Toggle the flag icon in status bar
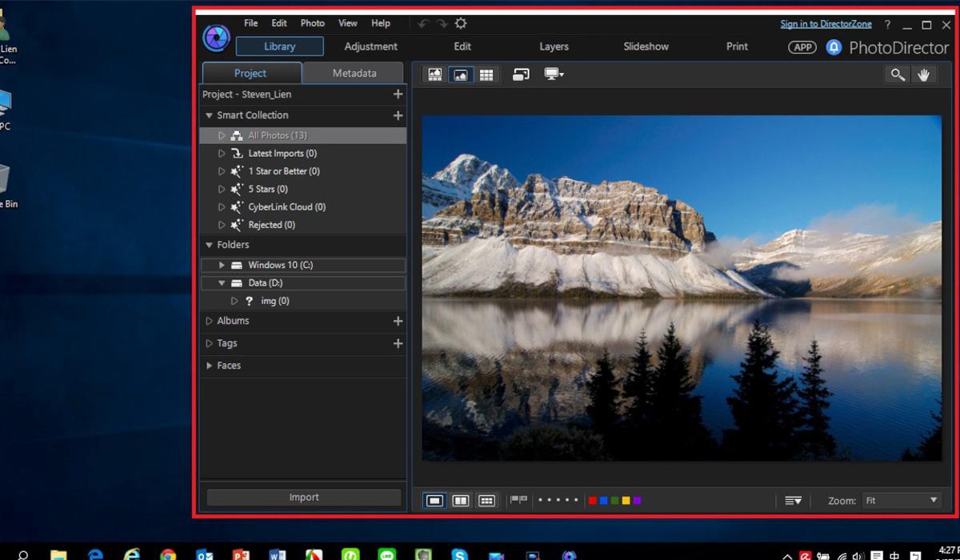The image size is (960, 560). [x=518, y=499]
